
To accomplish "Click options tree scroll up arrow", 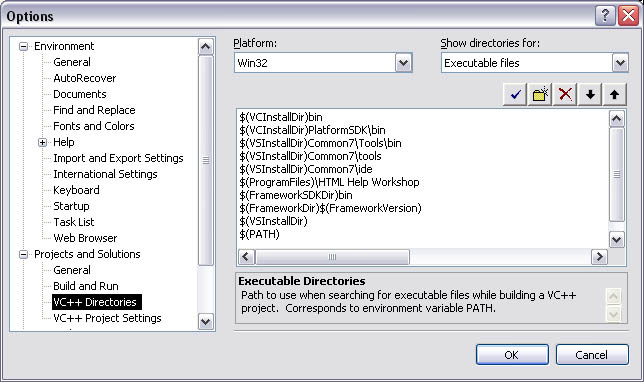I will [x=205, y=47].
